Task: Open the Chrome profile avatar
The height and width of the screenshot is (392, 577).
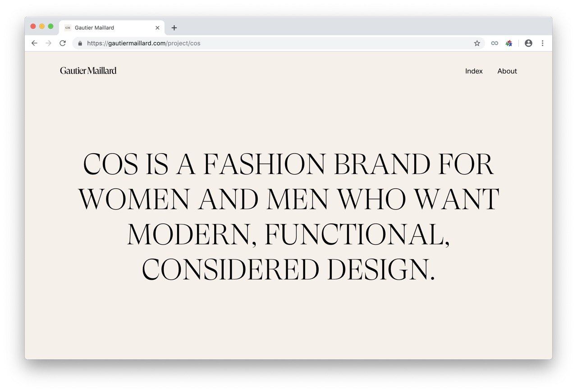Action: click(x=528, y=43)
